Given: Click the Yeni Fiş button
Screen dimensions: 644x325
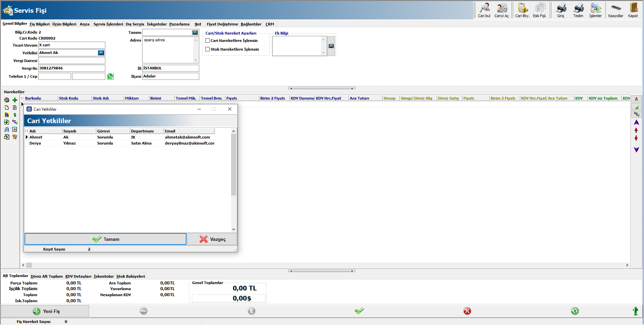Looking at the screenshot, I should point(46,311).
